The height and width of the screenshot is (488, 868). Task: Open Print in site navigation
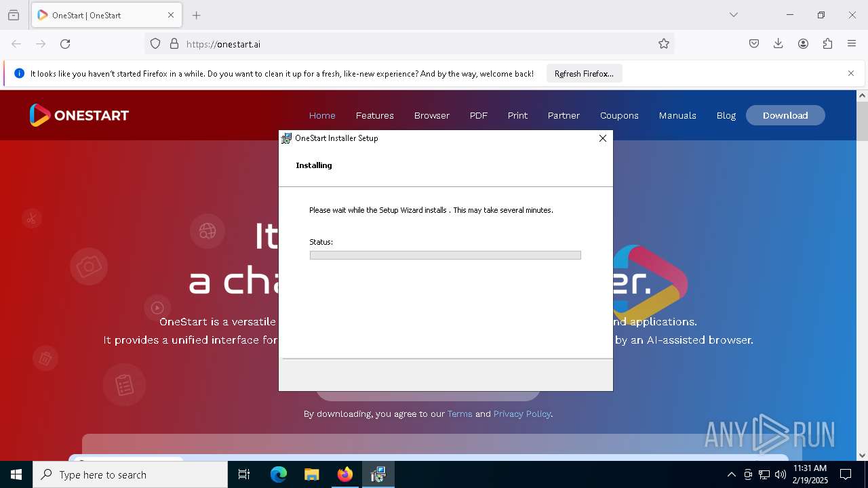[517, 115]
